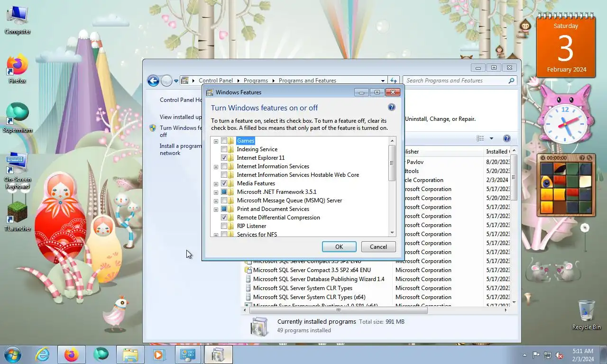Image resolution: width=607 pixels, height=364 pixels.
Task: Check Internet Information Services Hostable Web Core
Action: coord(224,175)
